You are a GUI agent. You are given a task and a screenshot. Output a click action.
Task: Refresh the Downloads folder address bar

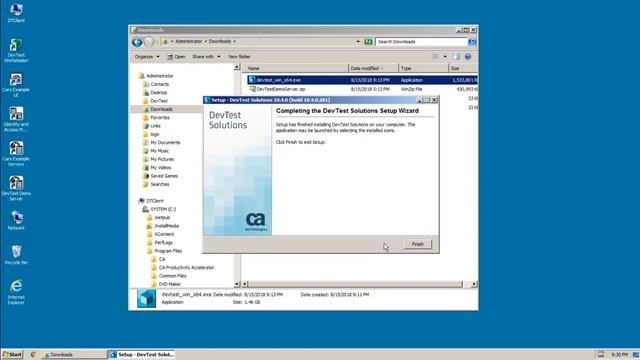368,42
